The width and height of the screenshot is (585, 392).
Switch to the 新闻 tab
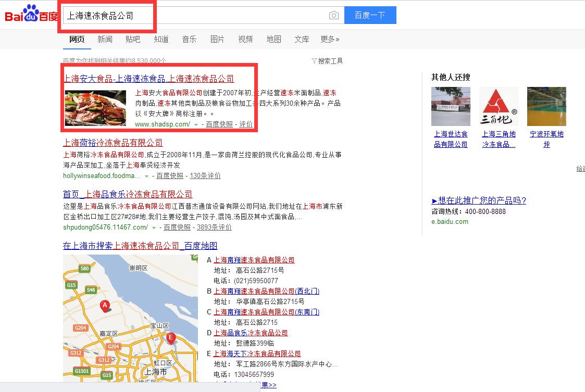[x=105, y=39]
